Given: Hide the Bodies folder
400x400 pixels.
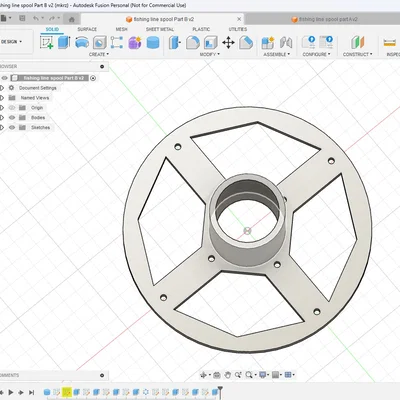Looking at the screenshot, I should [x=12, y=118].
